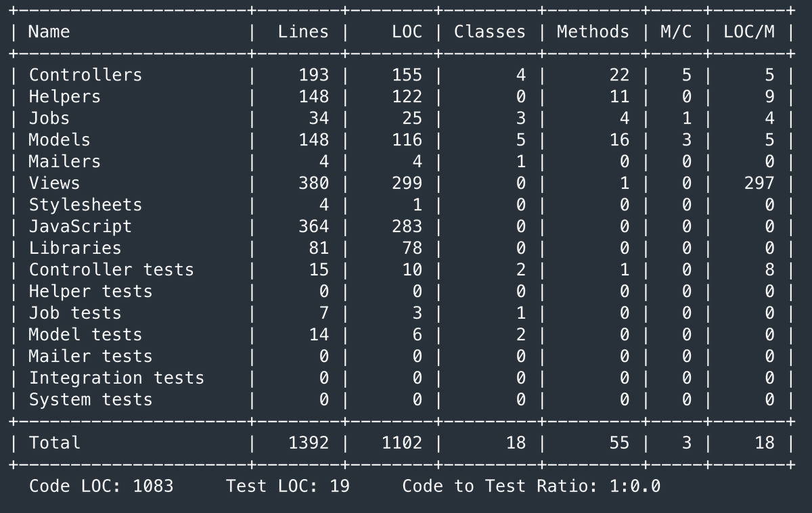Click the "Mailer tests" row name
This screenshot has height=513, width=812.
click(x=90, y=357)
